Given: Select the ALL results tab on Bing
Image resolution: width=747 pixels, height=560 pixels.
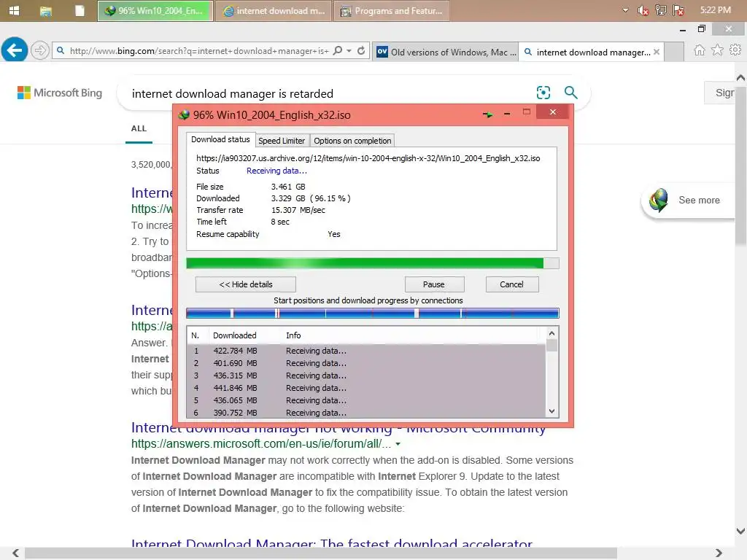Looking at the screenshot, I should (139, 128).
